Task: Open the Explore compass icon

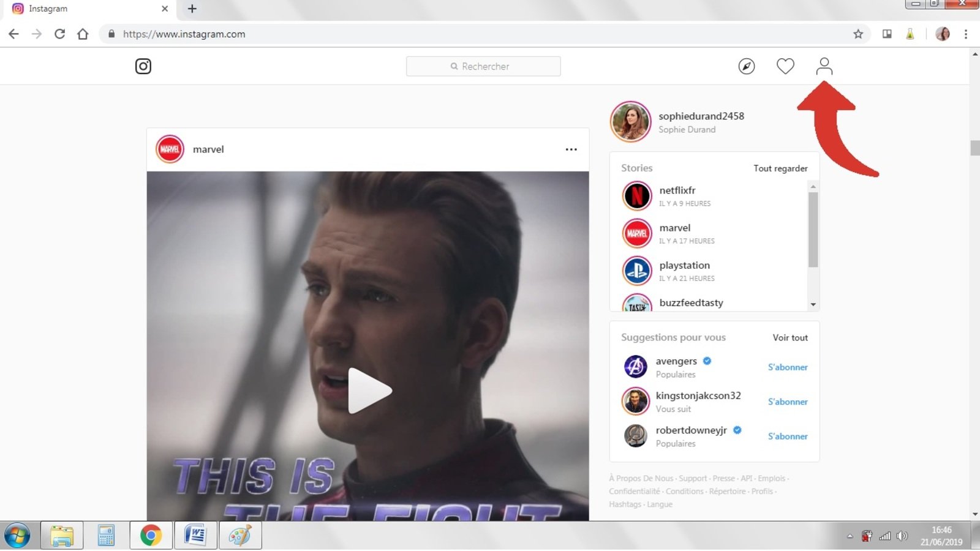Action: tap(746, 66)
